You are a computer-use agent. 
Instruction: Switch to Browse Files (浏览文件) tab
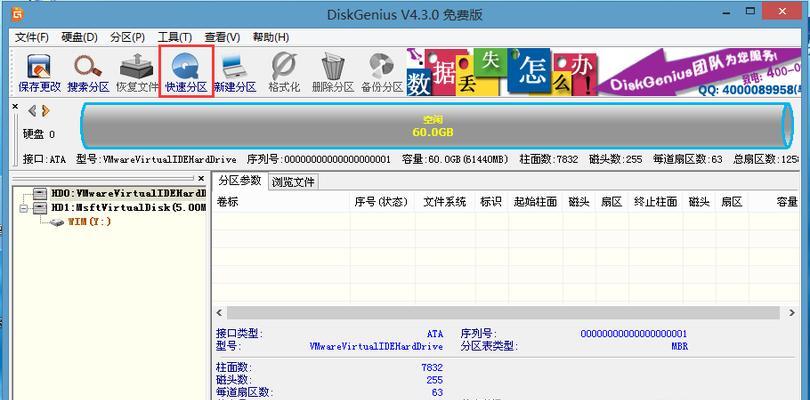click(x=293, y=182)
